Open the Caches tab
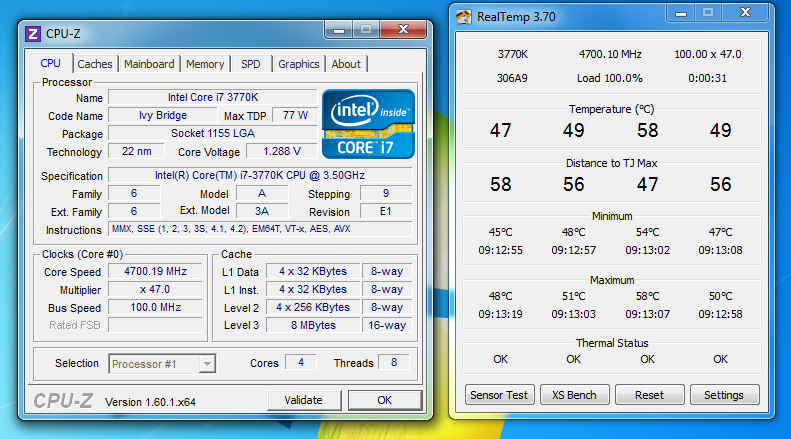 [x=95, y=64]
